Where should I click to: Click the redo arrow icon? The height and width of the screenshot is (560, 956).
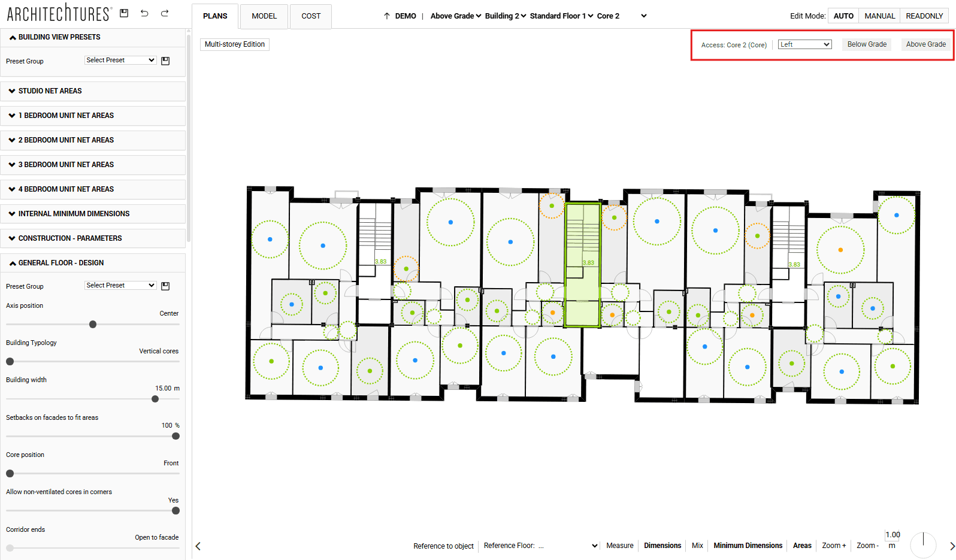point(165,13)
